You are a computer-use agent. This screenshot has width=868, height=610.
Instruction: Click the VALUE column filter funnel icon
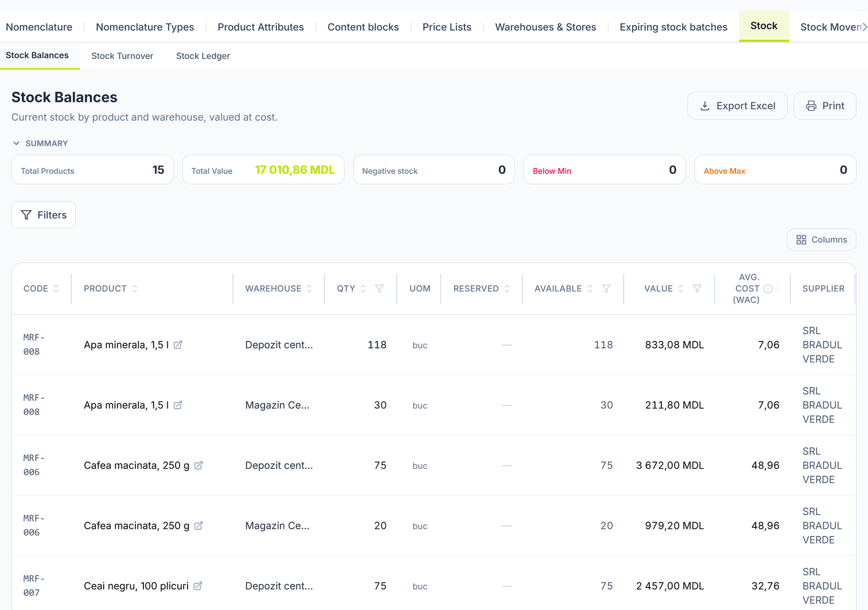[x=697, y=288]
